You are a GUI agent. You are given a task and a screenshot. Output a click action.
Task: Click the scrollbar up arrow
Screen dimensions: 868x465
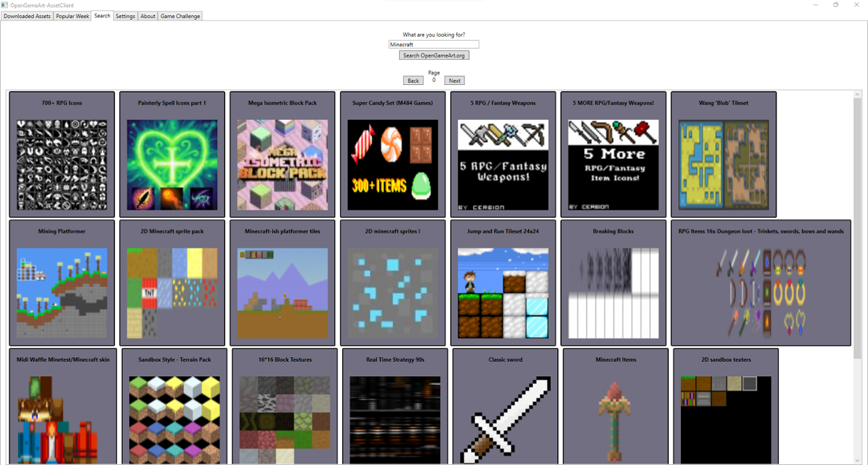[858, 94]
